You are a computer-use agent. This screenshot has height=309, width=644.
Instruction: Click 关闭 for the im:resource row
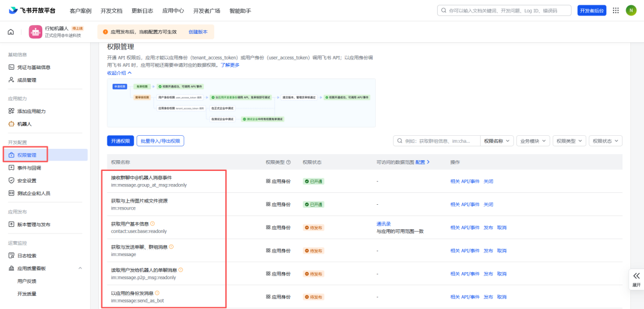[x=488, y=204]
